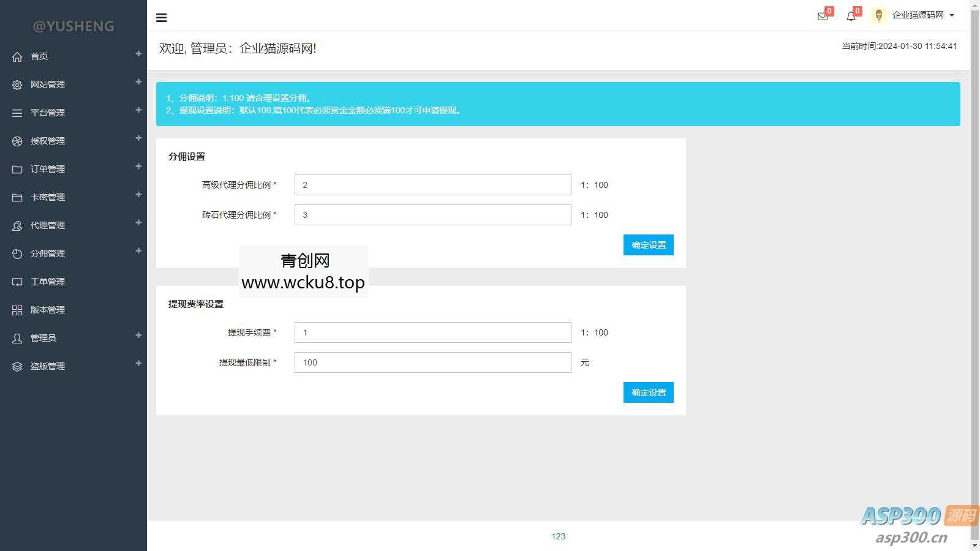Open the 订单管理 folder icon

point(17,169)
